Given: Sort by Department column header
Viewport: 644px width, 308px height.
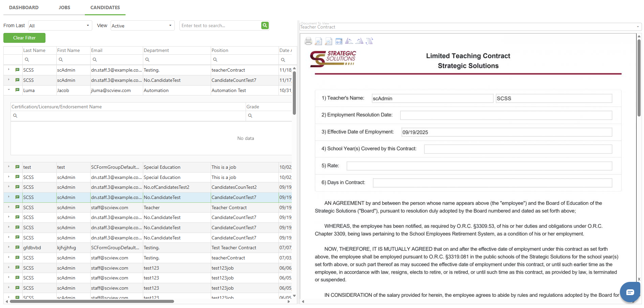Looking at the screenshot, I should 177,50.
